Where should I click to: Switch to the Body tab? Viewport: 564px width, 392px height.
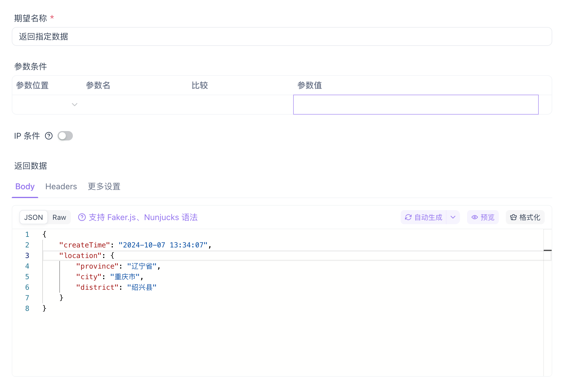(25, 186)
